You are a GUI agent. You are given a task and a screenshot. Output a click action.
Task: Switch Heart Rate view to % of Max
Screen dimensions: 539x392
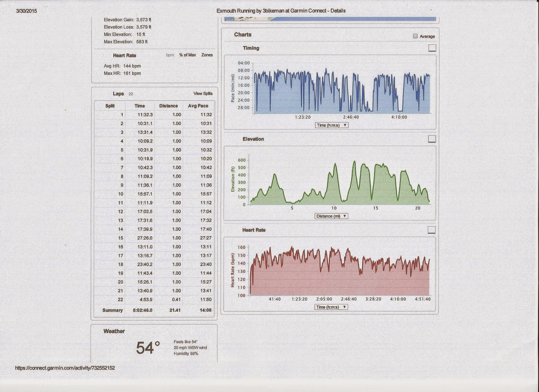coord(188,55)
